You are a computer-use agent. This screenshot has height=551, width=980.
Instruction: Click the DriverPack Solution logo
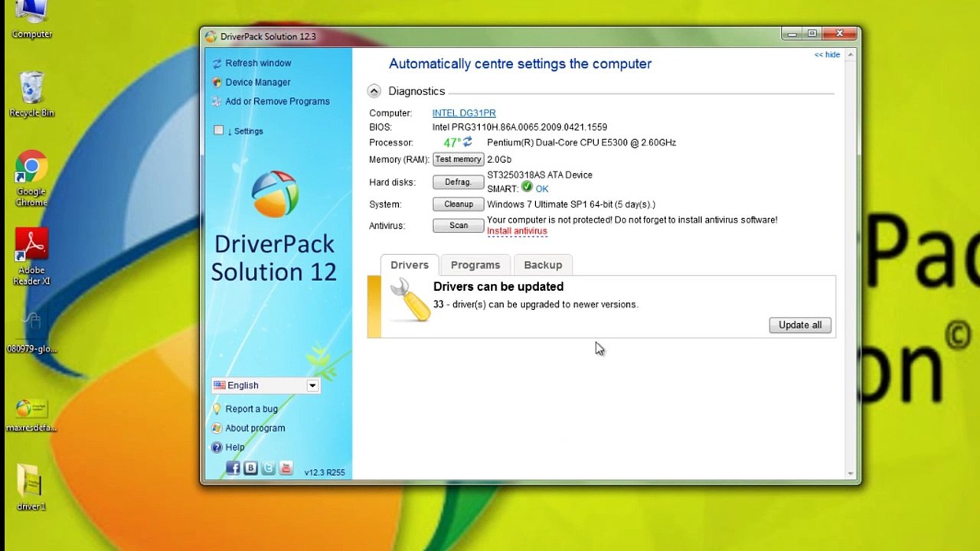coord(274,194)
